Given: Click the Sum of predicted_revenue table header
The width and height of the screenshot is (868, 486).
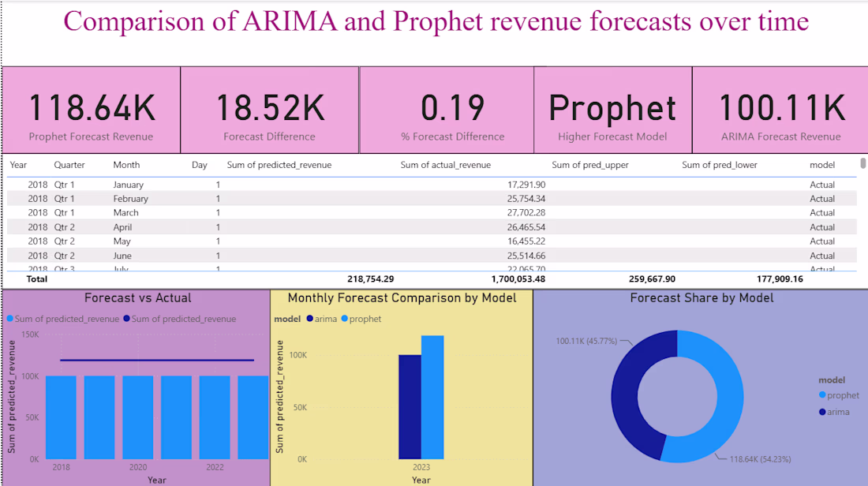Looking at the screenshot, I should coord(279,165).
